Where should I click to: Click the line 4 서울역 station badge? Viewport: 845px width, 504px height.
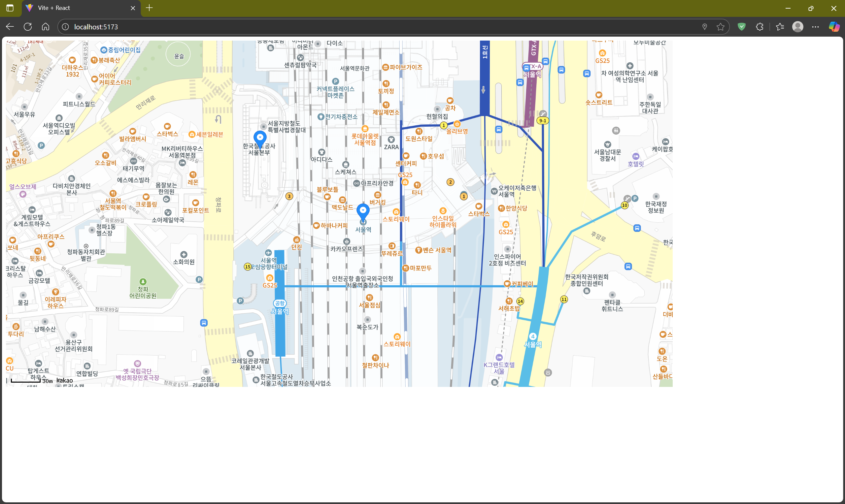click(533, 336)
